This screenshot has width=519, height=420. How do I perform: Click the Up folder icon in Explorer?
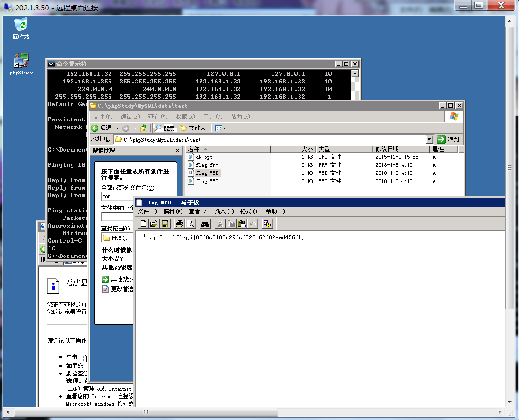click(x=143, y=128)
